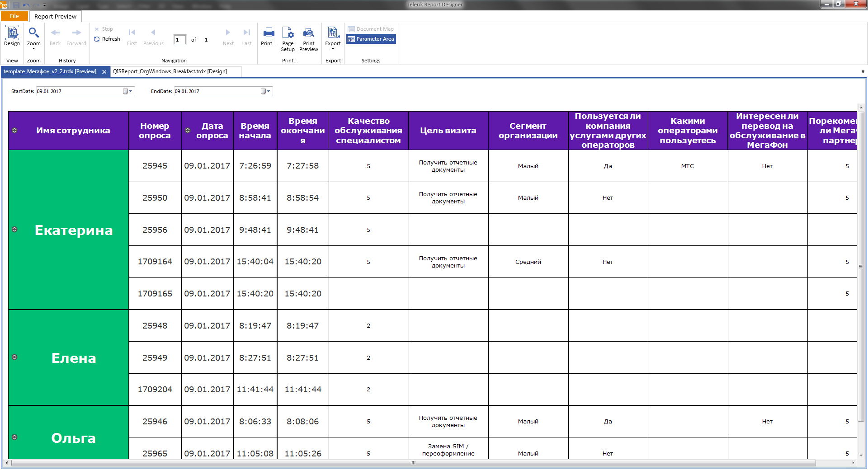Sort by the Дата опроса column

(188, 131)
